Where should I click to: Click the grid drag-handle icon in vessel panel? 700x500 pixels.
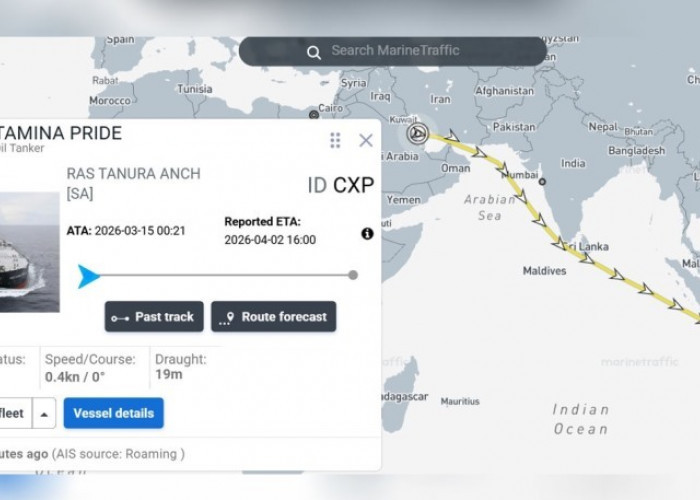335,140
